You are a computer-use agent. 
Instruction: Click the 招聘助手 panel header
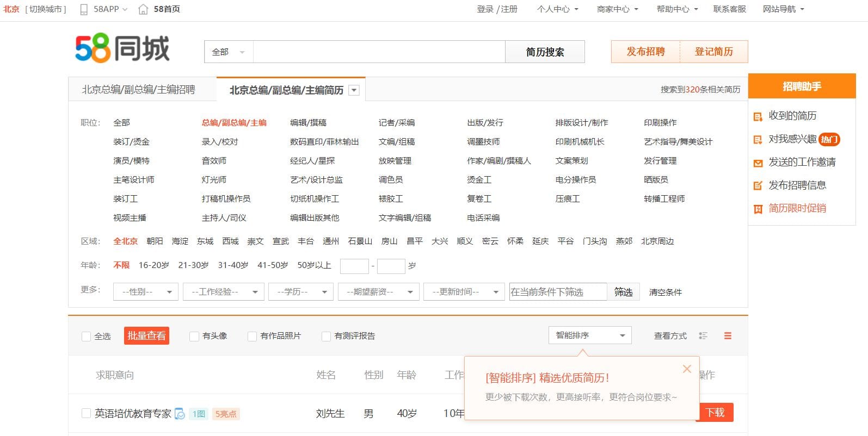click(x=802, y=86)
